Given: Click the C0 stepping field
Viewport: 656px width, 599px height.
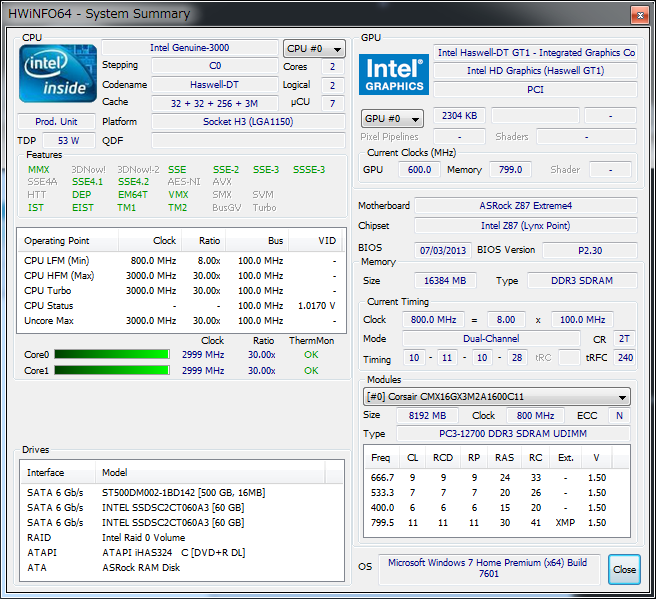Looking at the screenshot, I should click(x=215, y=66).
